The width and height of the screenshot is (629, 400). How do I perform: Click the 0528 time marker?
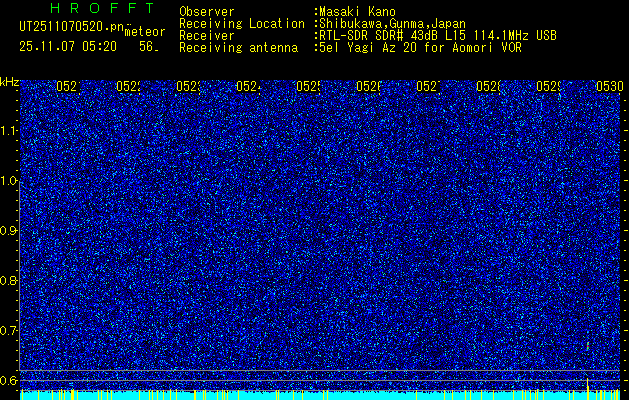pyautogui.click(x=488, y=86)
